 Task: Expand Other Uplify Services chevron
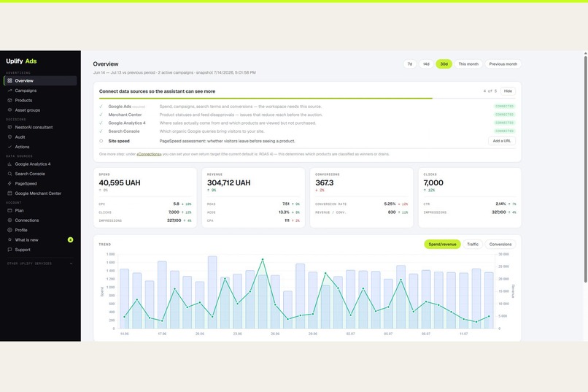pyautogui.click(x=71, y=264)
